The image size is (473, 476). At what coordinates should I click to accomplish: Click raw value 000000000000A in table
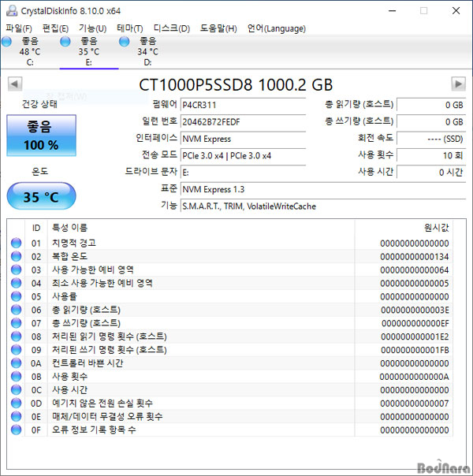pos(414,377)
